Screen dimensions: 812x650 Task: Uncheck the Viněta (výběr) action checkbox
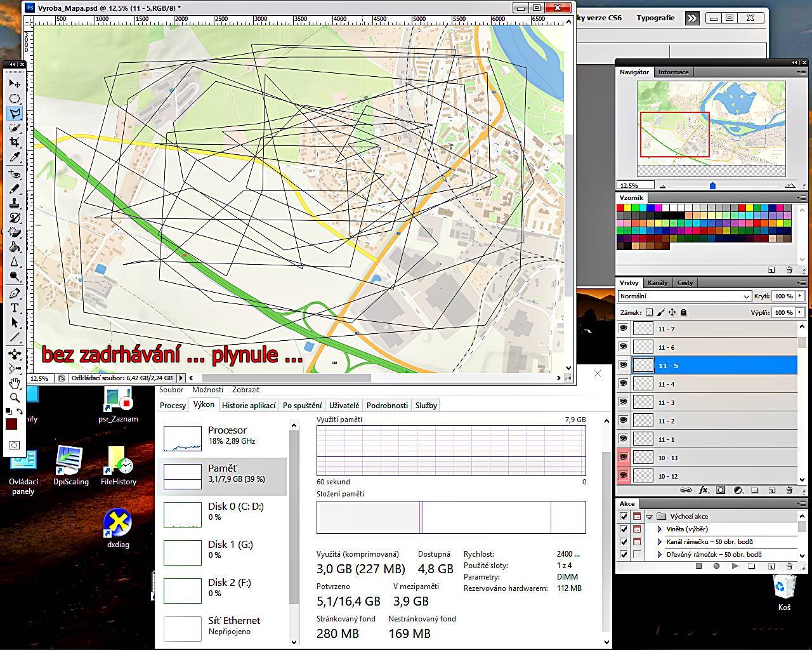[x=624, y=529]
